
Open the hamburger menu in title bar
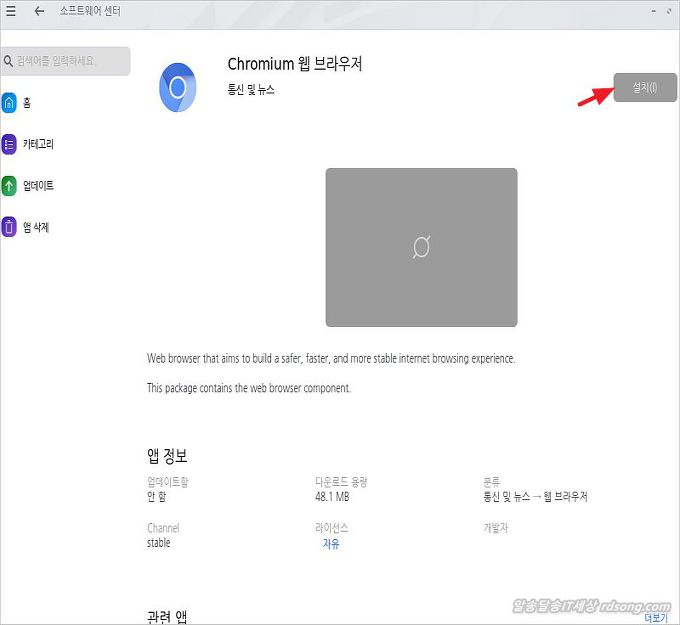[11, 11]
